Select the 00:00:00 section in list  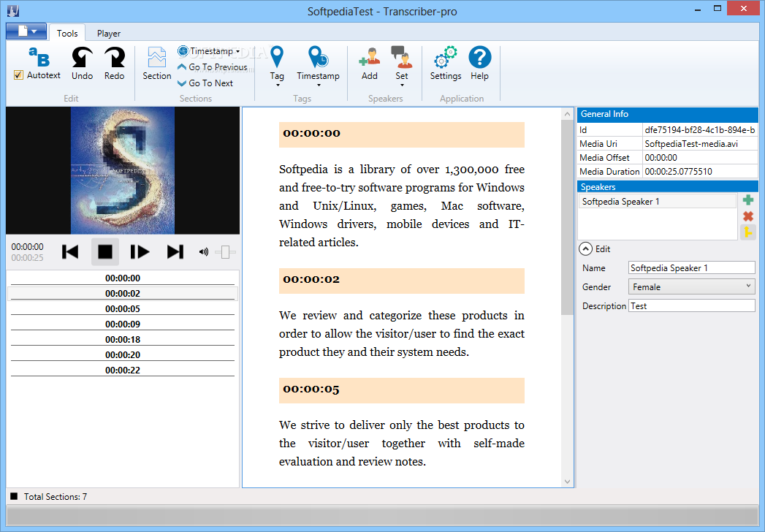tap(123, 278)
